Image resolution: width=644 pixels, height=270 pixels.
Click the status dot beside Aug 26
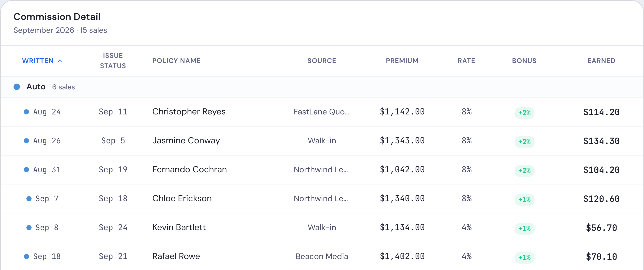tap(26, 141)
